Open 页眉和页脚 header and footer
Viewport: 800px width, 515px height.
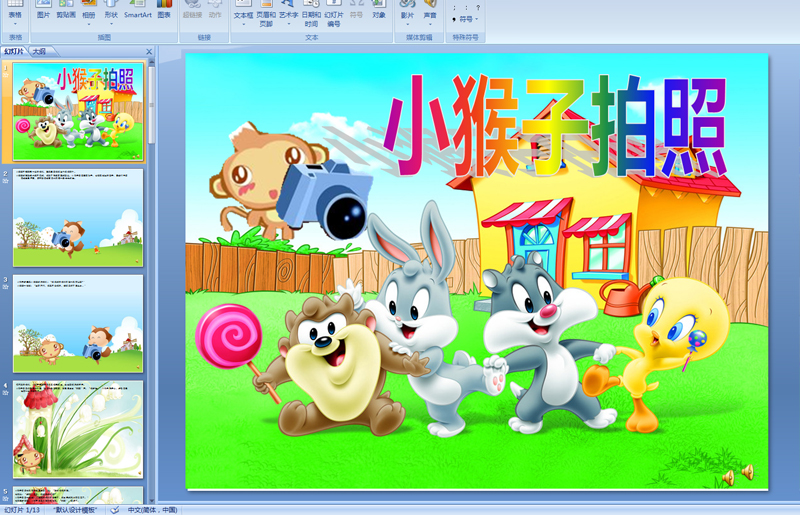point(266,14)
